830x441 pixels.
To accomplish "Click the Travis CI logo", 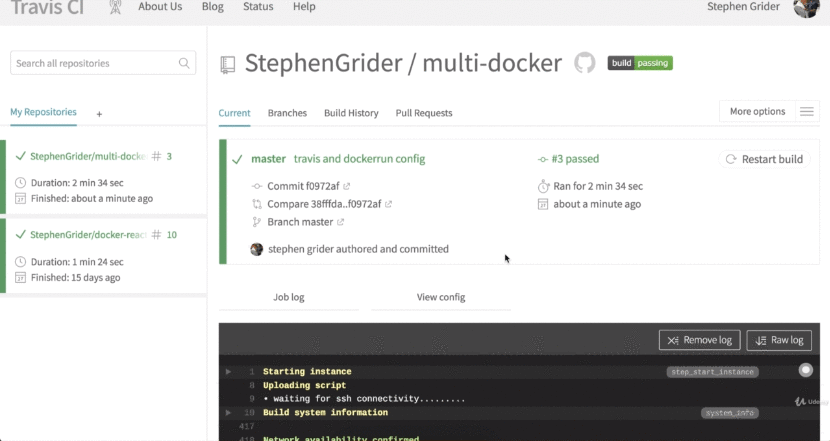I will pos(47,7).
